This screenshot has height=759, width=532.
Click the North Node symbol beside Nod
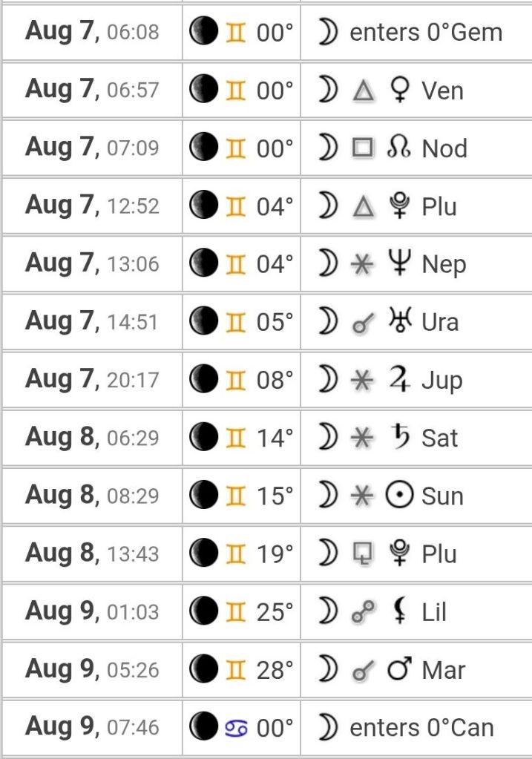[x=399, y=148]
